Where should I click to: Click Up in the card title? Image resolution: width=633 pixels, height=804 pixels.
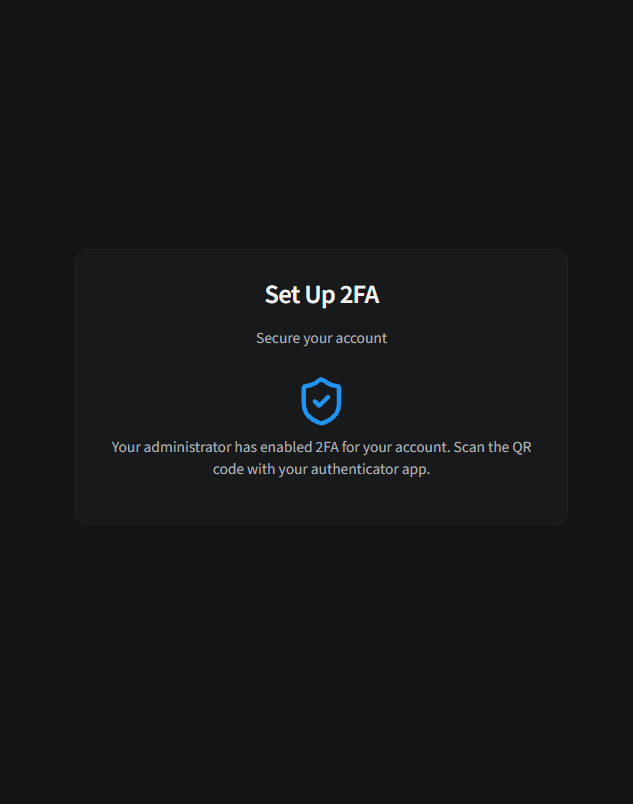(320, 296)
